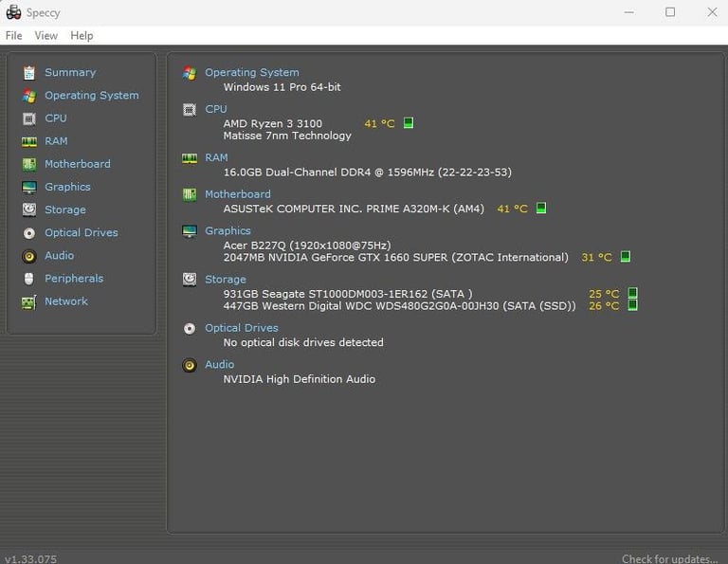728x564 pixels.
Task: Click the disc icon beside the Optical Drives heading
Action: coord(190,329)
